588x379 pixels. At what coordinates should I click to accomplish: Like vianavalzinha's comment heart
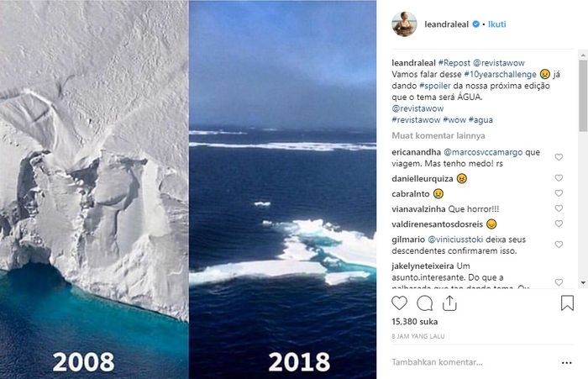[559, 208]
